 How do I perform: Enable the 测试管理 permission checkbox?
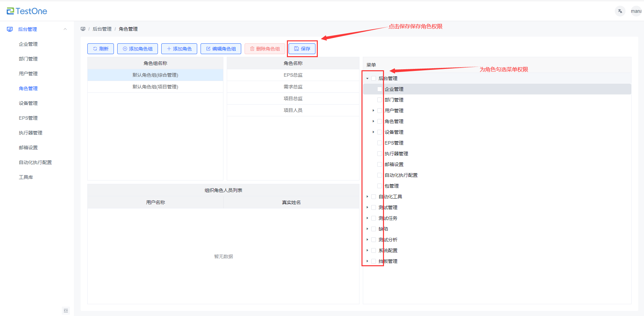(x=374, y=207)
